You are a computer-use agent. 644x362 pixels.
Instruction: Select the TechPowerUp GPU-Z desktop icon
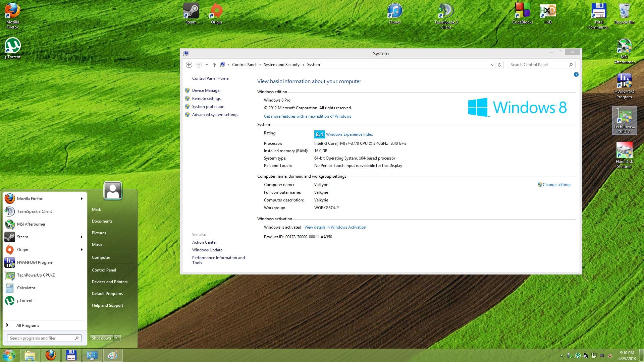[624, 121]
